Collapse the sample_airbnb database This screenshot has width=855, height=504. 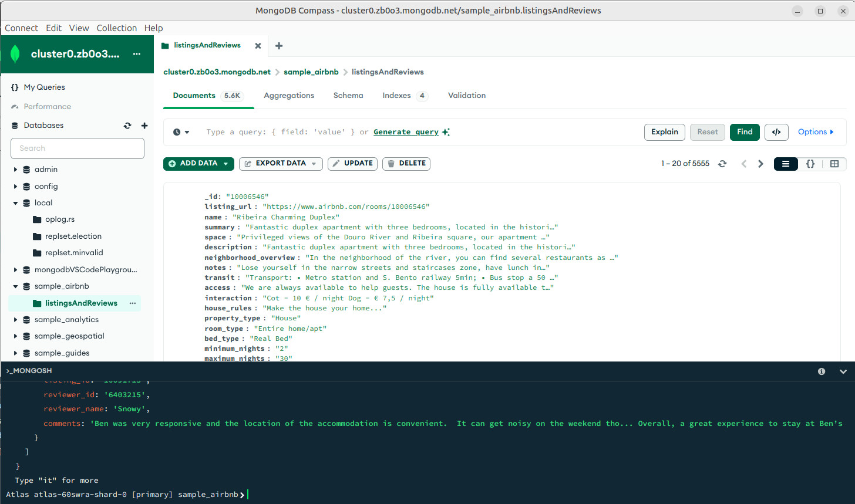tap(15, 286)
